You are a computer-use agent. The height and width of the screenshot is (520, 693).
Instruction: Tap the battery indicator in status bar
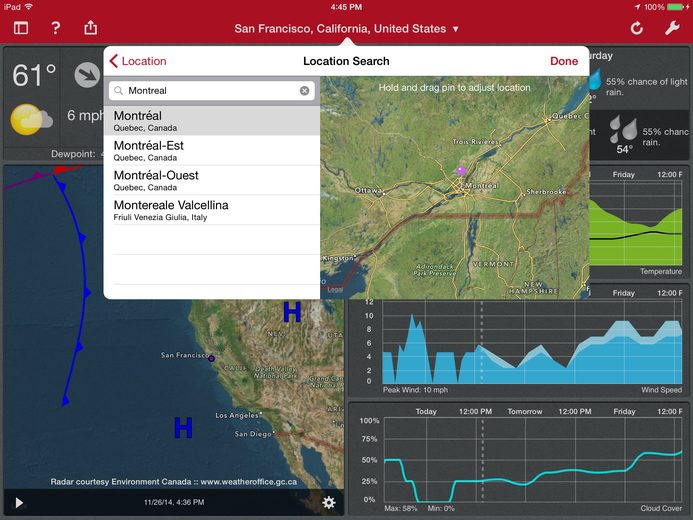tap(675, 7)
